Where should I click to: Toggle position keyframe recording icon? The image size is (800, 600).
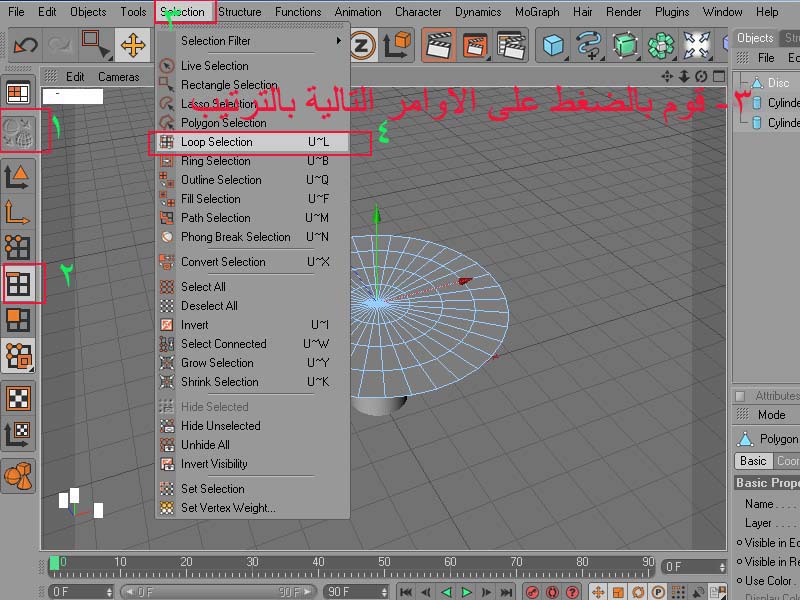click(x=598, y=592)
